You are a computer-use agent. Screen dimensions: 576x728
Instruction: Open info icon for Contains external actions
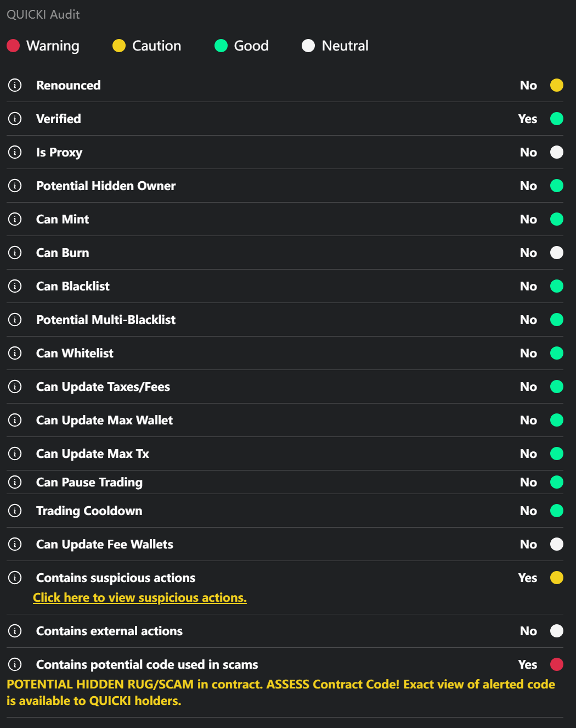pos(15,631)
